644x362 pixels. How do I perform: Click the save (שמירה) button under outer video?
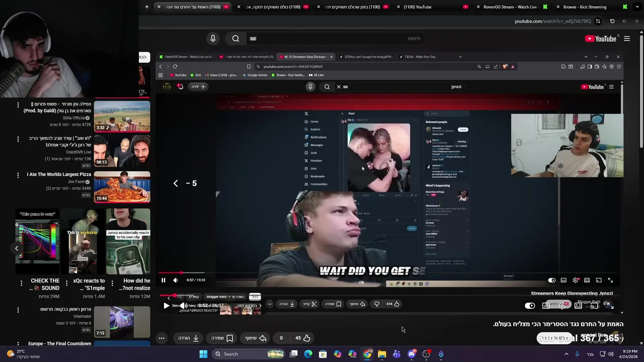222,338
